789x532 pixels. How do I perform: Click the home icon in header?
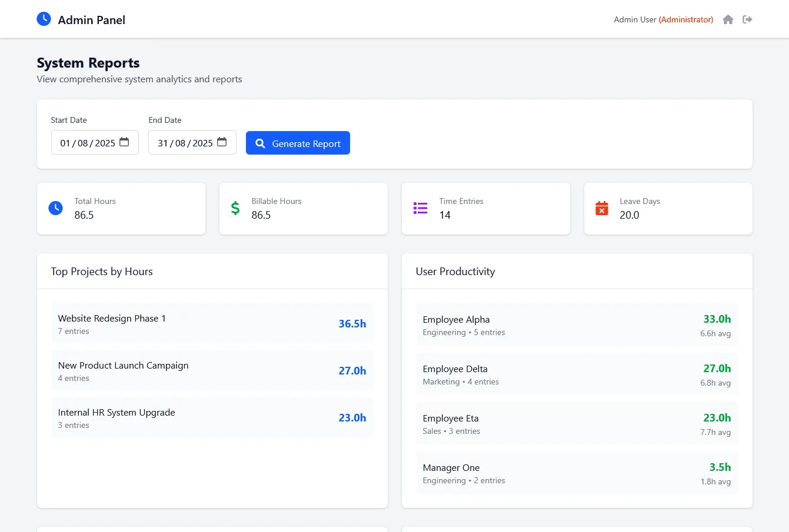(728, 19)
